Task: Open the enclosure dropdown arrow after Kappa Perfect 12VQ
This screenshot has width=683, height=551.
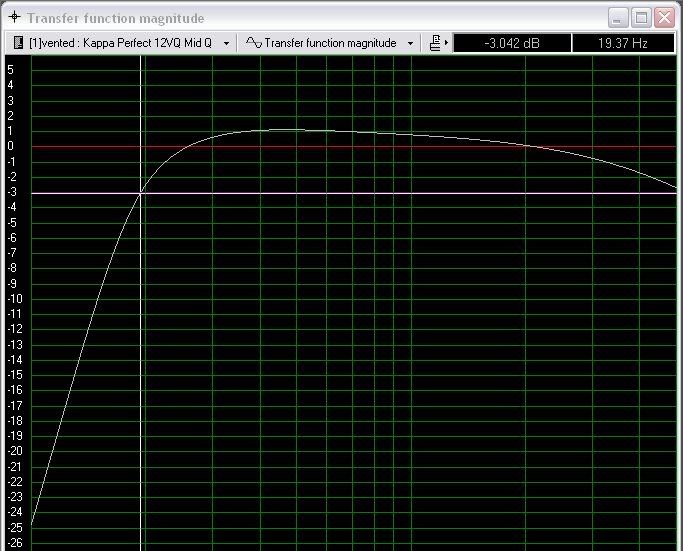Action: tap(227, 43)
